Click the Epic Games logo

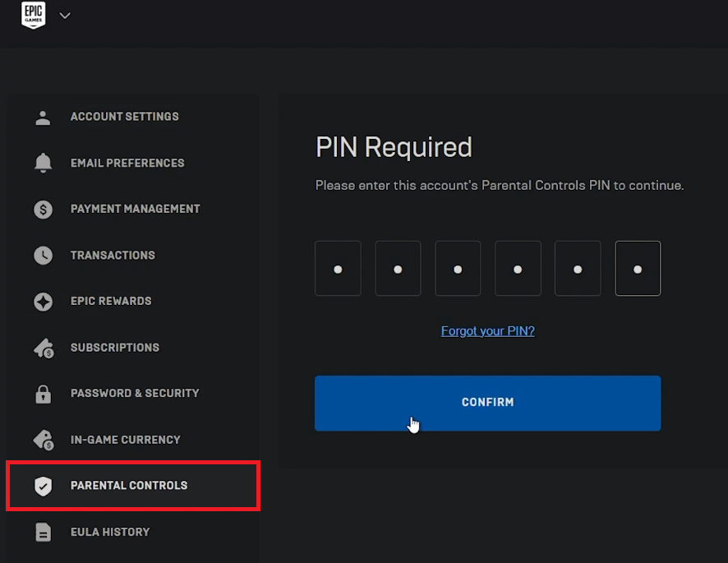coord(34,15)
